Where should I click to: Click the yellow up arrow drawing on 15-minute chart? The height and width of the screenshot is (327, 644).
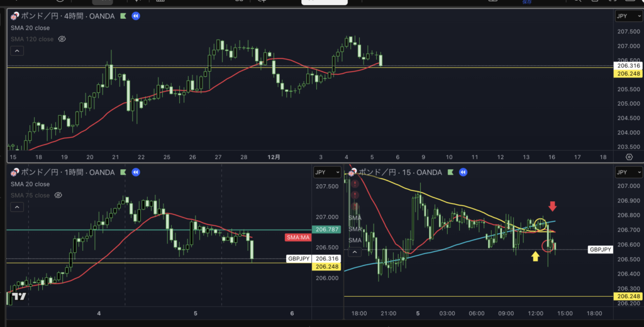535,256
